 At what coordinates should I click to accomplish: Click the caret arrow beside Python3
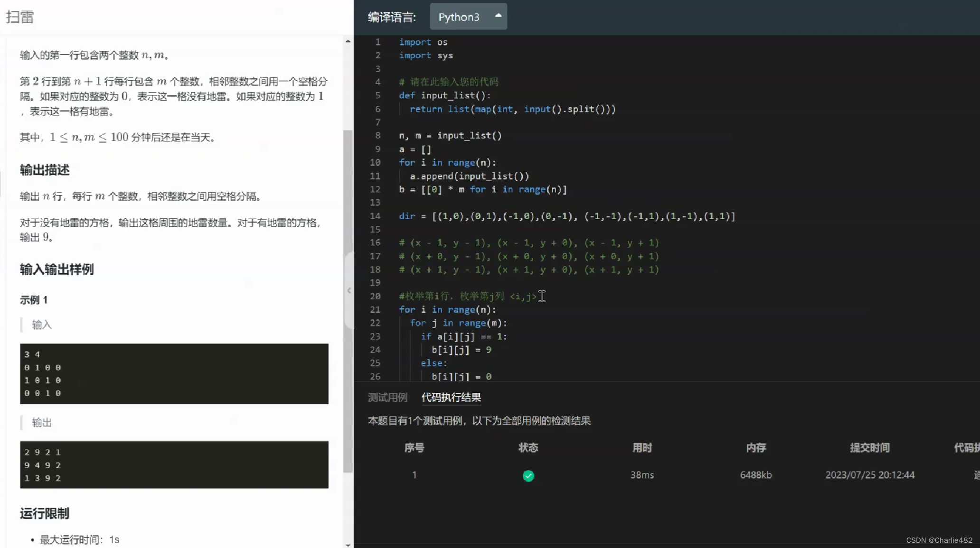point(498,16)
